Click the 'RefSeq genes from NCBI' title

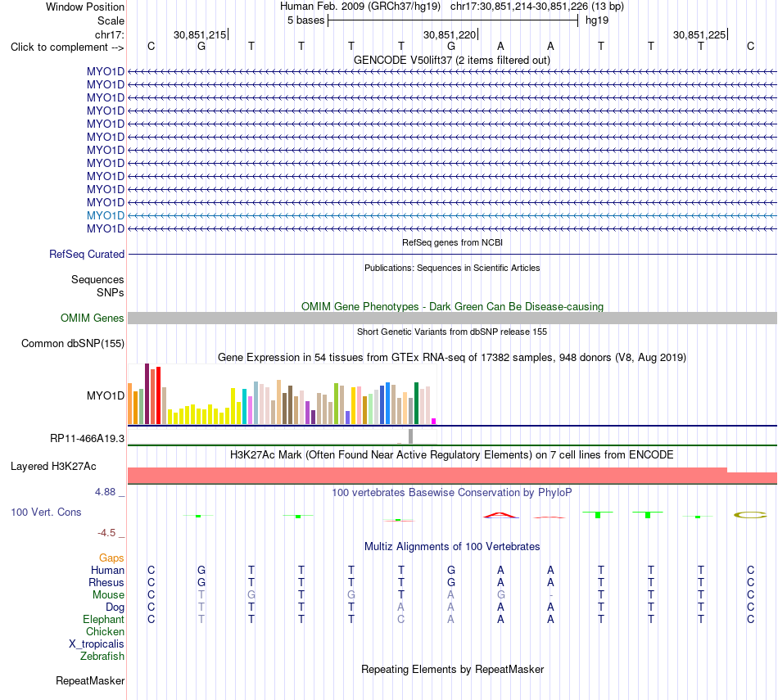coord(452,242)
